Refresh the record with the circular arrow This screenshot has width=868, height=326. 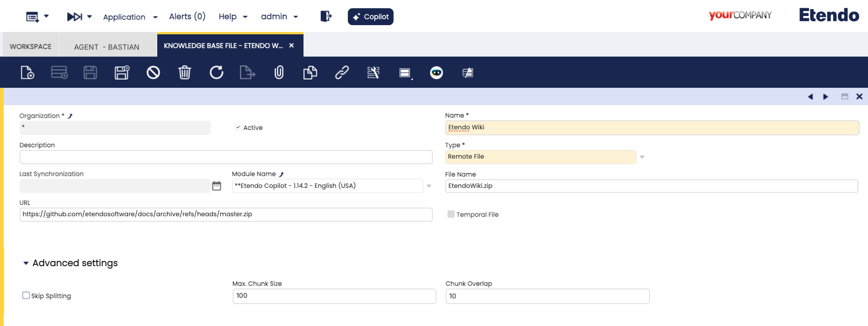click(x=216, y=72)
